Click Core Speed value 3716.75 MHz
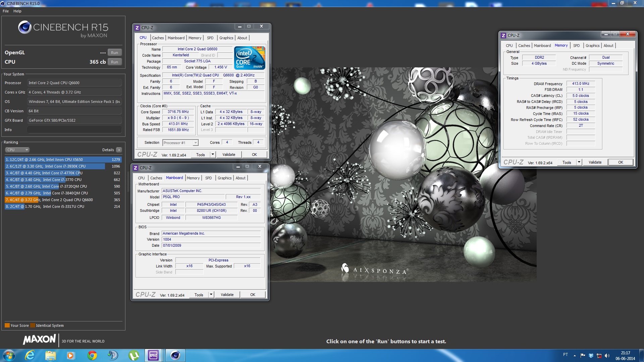This screenshot has height=362, width=644. 178,112
